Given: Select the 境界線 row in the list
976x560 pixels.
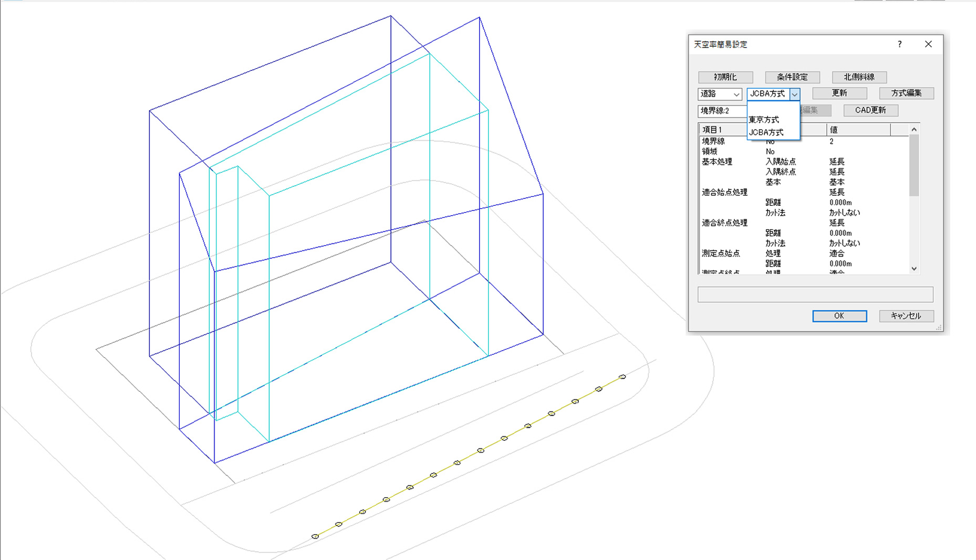Looking at the screenshot, I should [x=804, y=142].
